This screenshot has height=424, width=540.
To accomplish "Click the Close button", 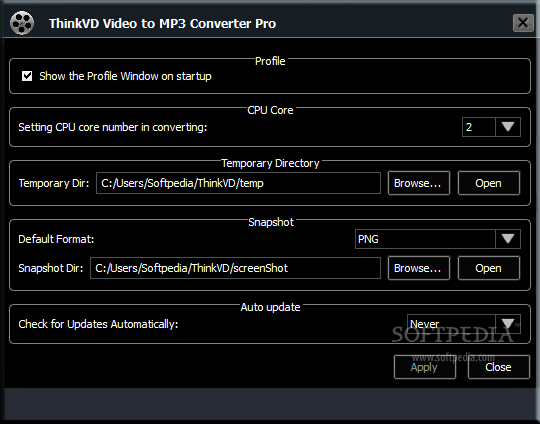I will 498,367.
